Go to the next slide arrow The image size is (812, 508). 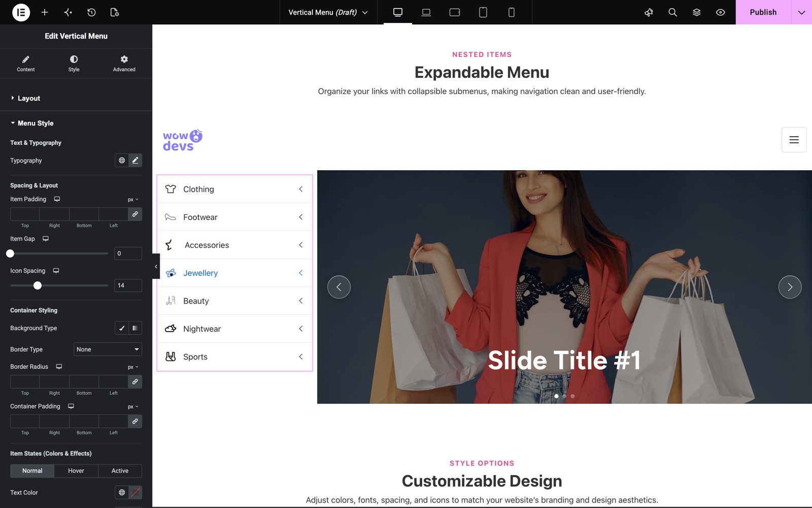coord(790,287)
